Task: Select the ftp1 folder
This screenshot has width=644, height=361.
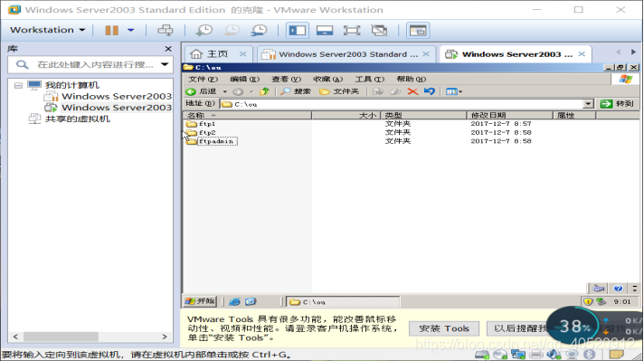Action: tap(201, 124)
